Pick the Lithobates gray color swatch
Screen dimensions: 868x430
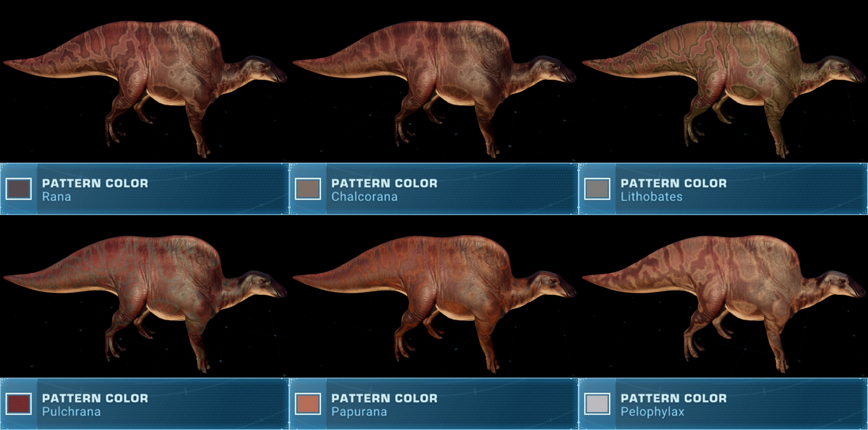(597, 189)
